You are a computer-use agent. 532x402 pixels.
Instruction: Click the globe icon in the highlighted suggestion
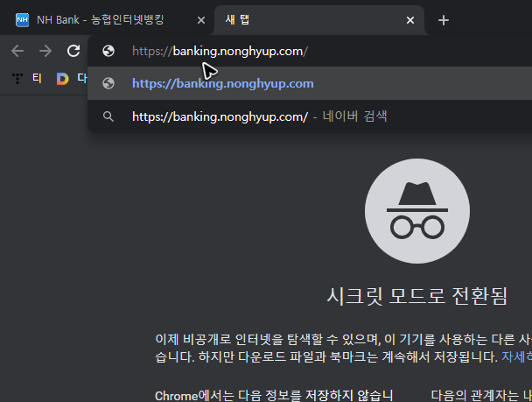click(108, 83)
